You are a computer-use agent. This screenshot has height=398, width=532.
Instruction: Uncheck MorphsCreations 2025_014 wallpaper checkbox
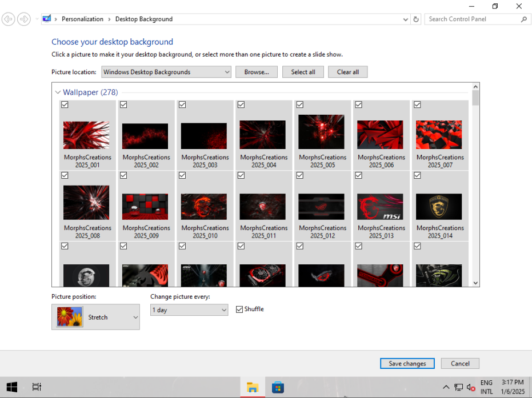pos(417,175)
